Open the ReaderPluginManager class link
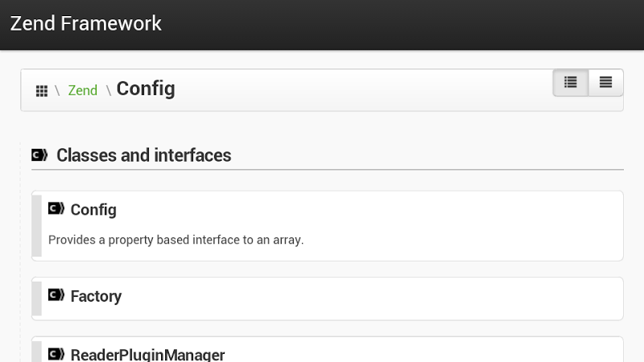 point(147,355)
